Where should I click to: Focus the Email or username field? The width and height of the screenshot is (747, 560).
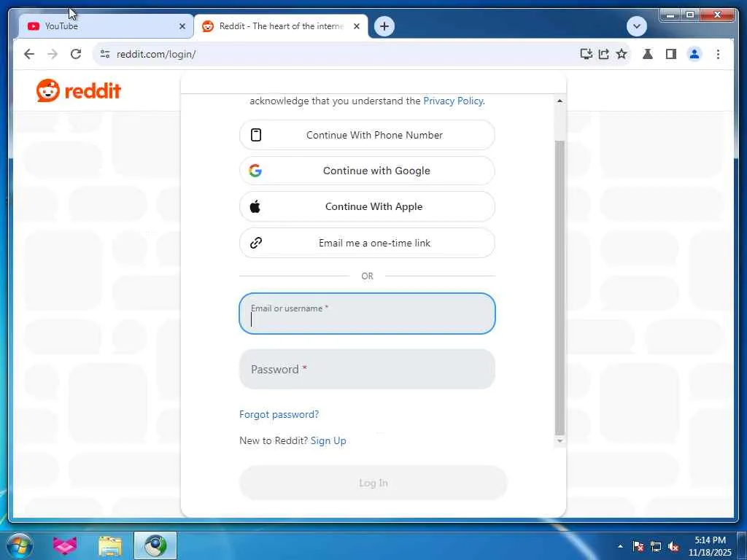367,314
